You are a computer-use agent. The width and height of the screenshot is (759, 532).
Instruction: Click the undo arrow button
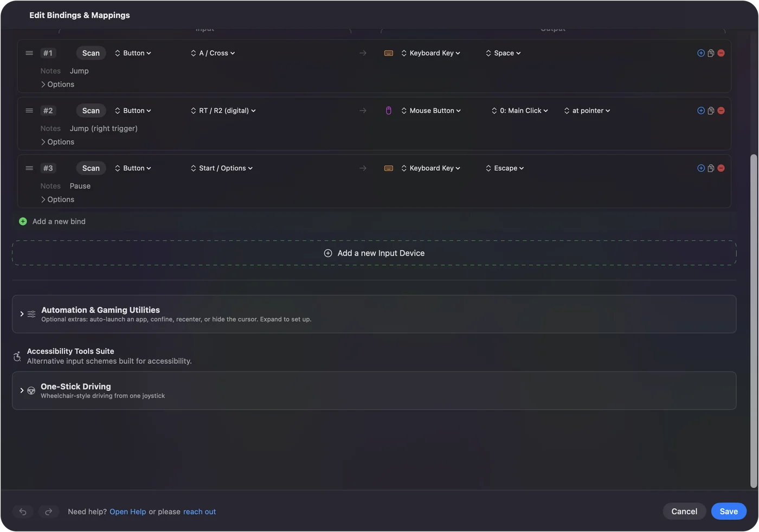pyautogui.click(x=23, y=511)
